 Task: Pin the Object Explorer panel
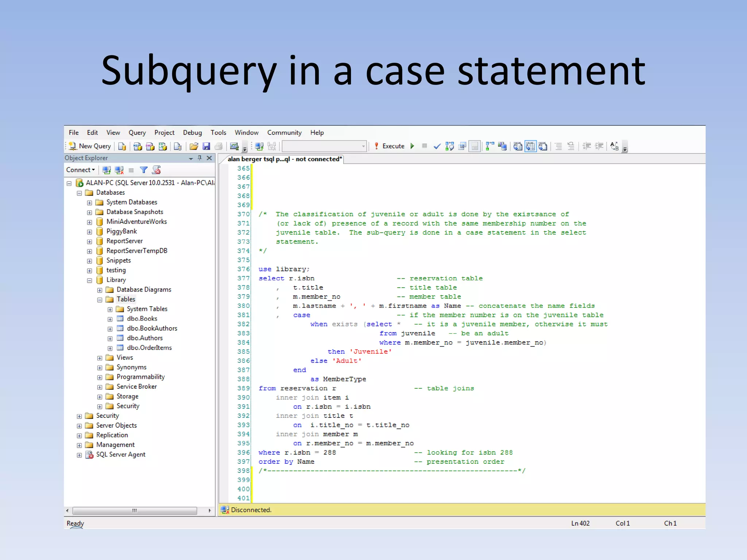[200, 158]
